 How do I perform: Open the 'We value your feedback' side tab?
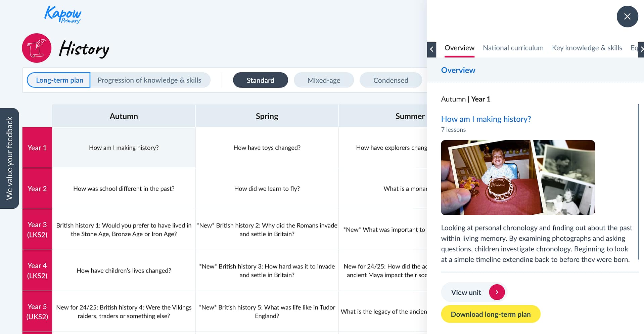(9, 158)
